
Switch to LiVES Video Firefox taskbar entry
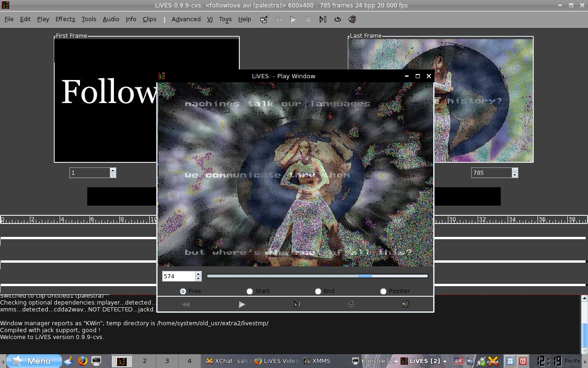tap(277, 361)
